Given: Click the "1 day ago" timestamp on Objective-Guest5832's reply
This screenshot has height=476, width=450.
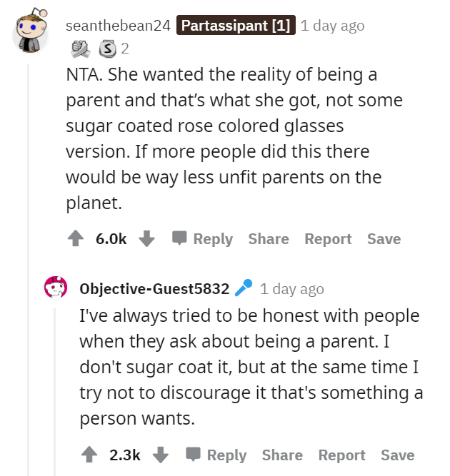Looking at the screenshot, I should point(292,289).
